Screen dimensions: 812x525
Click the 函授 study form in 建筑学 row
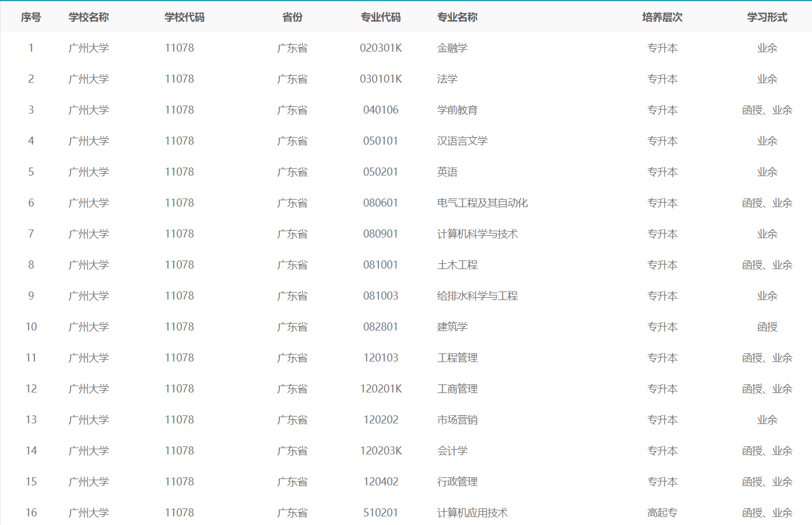767,327
